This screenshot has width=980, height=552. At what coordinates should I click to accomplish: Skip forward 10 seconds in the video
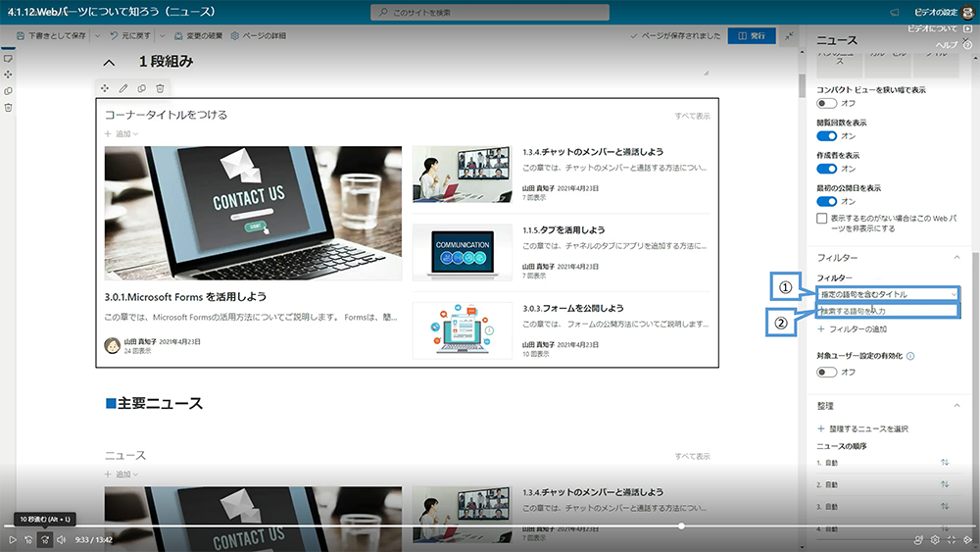(45, 539)
